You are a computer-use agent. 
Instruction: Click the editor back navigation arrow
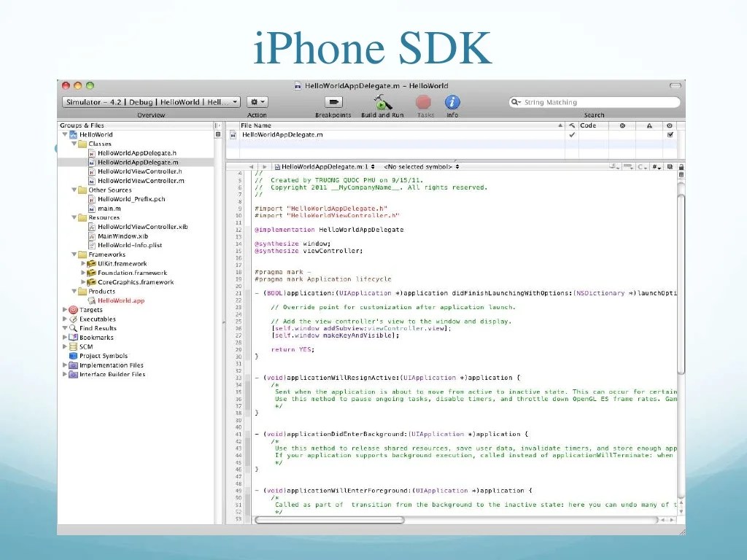click(251, 167)
